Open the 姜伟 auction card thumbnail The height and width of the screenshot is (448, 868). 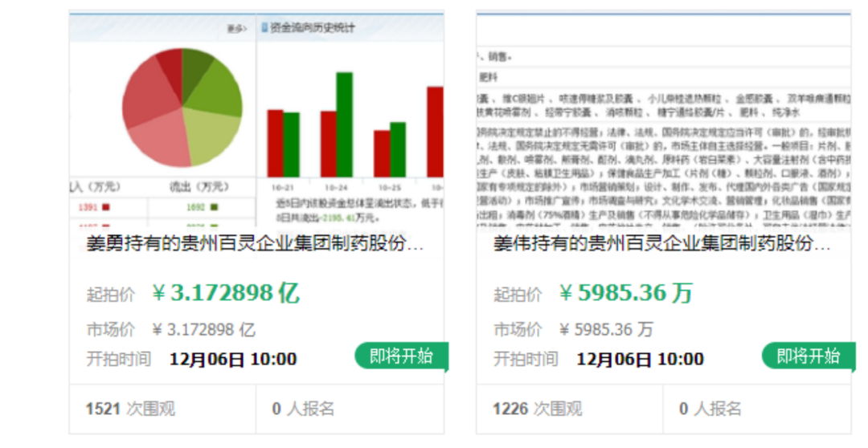[664, 118]
